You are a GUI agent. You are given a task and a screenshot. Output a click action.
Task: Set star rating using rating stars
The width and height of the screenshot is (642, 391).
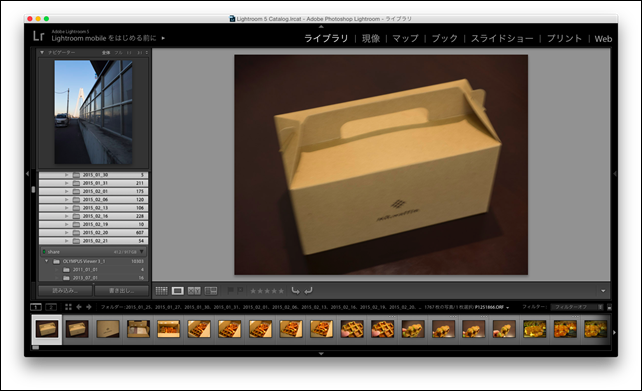(267, 291)
